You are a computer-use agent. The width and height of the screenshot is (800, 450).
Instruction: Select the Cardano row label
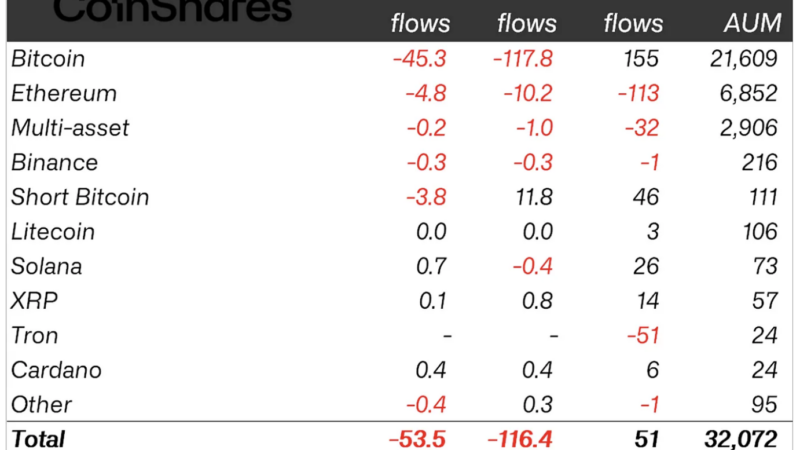56,370
